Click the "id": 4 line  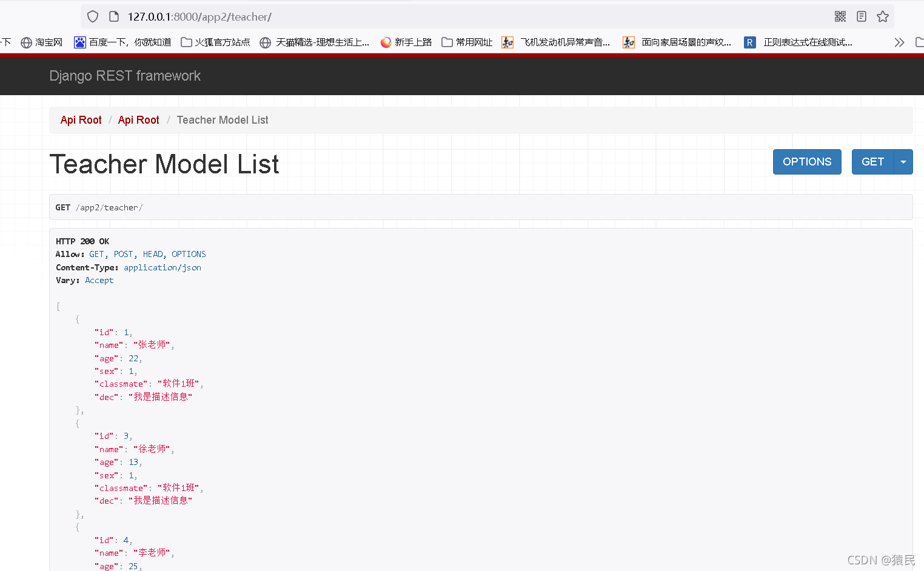click(113, 540)
